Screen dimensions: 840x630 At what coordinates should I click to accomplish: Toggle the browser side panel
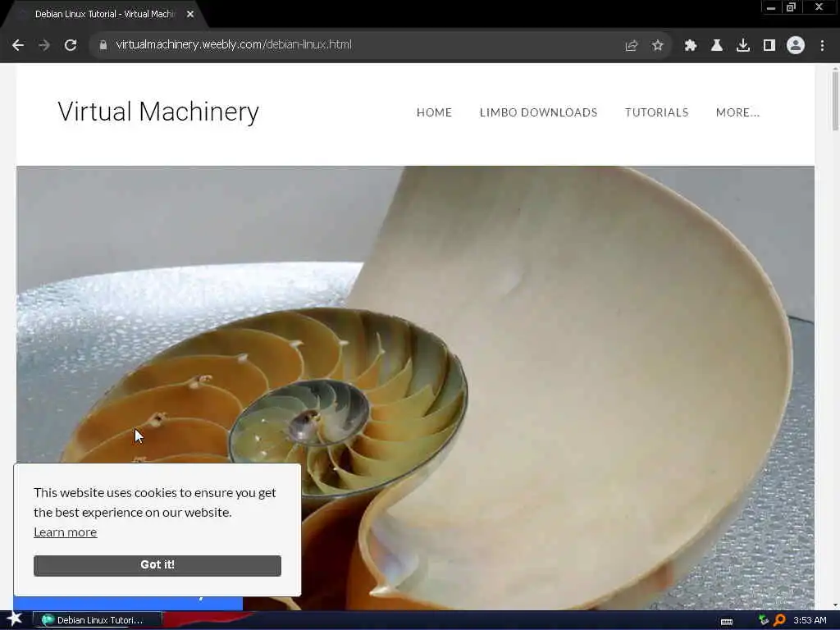769,46
